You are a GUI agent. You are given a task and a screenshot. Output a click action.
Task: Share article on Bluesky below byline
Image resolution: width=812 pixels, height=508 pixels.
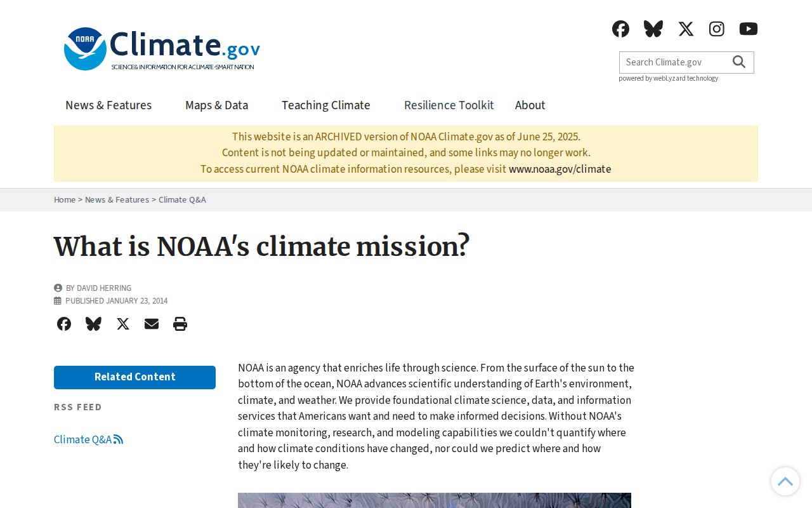point(93,324)
